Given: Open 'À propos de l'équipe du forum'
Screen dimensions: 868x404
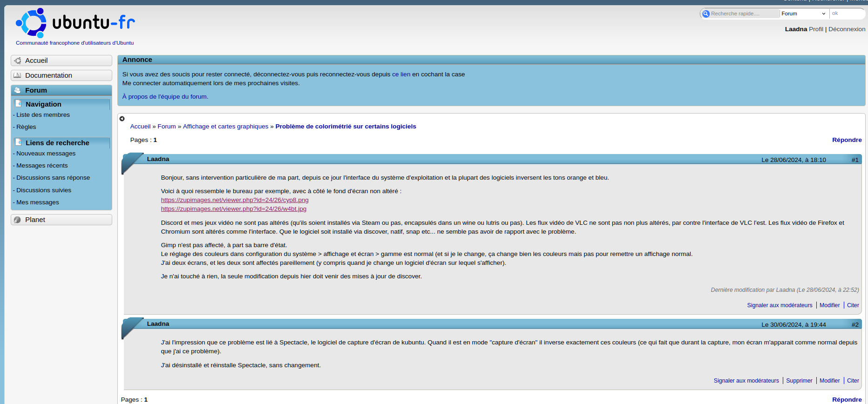Looking at the screenshot, I should [x=165, y=97].
